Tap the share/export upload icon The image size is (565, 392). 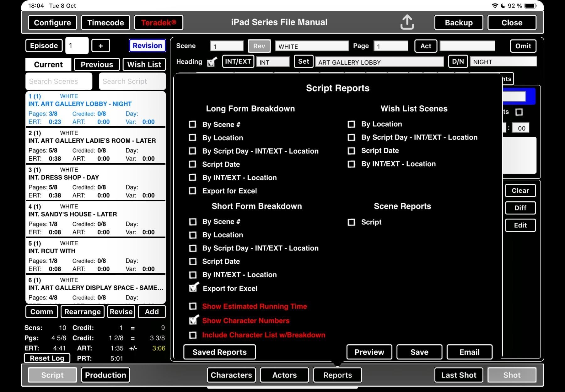click(x=407, y=22)
